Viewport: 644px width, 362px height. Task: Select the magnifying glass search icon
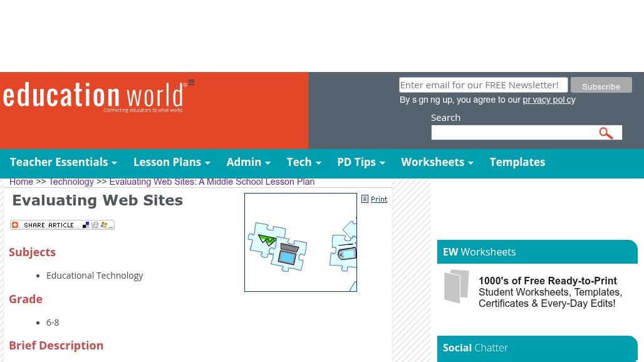[x=606, y=133]
